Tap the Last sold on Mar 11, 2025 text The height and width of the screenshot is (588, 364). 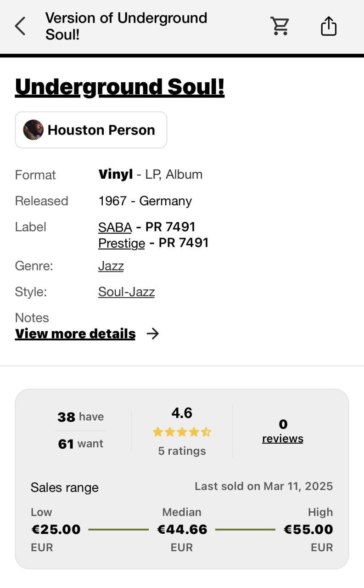(x=264, y=486)
